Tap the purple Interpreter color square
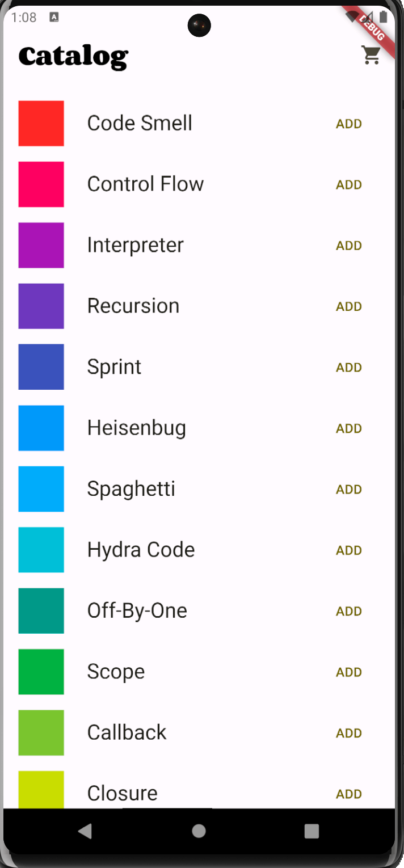This screenshot has width=404, height=868. 41,245
